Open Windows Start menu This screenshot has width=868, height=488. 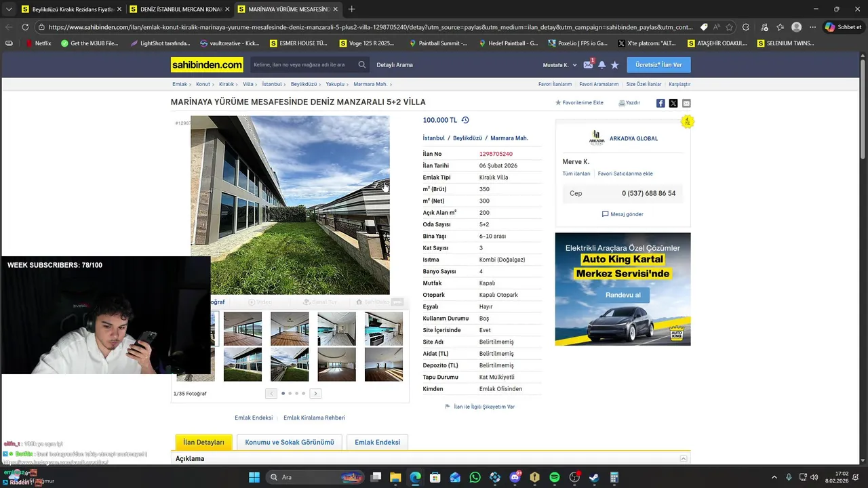254,477
